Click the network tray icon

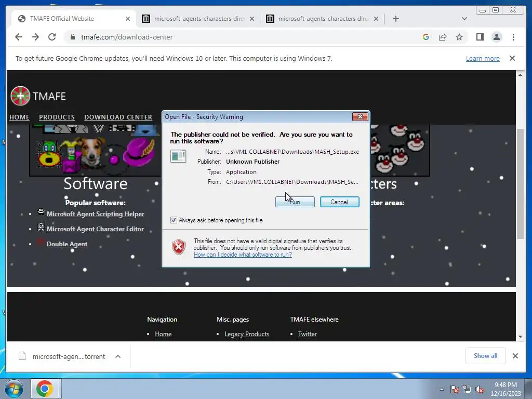tap(467, 389)
